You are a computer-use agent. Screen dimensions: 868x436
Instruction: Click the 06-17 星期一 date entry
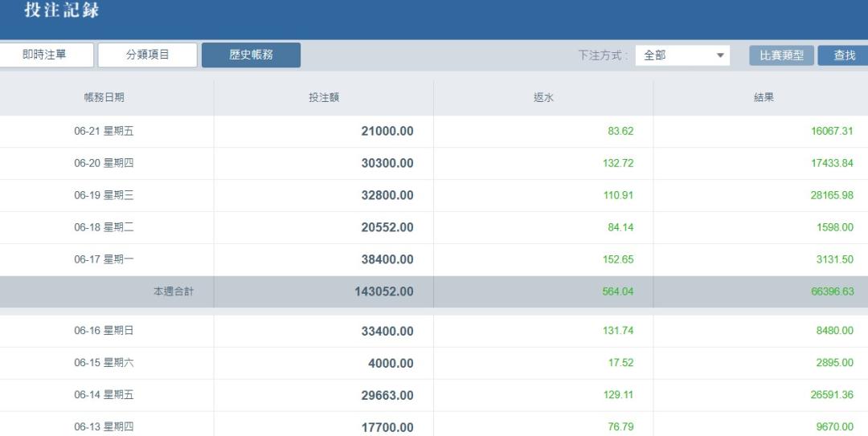[104, 259]
